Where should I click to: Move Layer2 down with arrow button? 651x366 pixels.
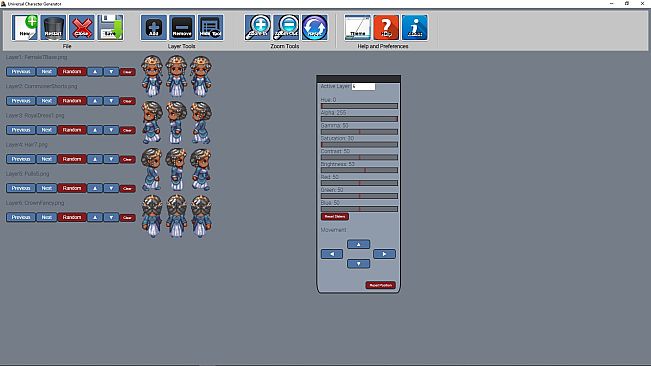(111, 101)
